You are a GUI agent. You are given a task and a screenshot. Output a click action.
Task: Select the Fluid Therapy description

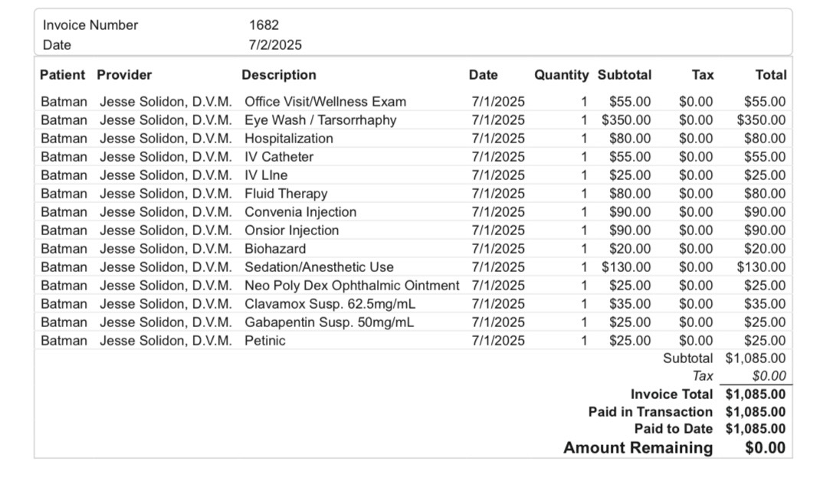coord(286,194)
